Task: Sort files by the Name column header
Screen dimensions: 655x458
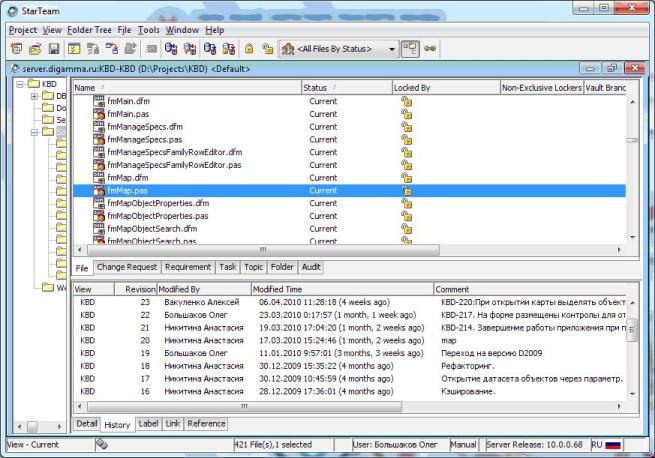Action: point(187,88)
